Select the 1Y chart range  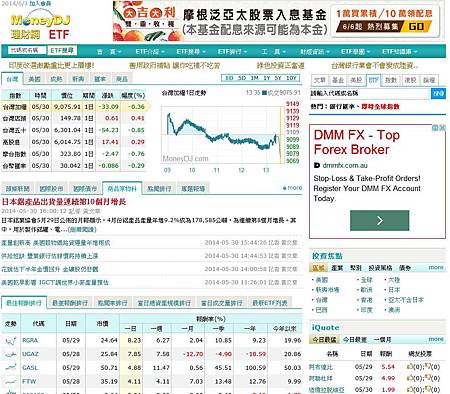point(266,78)
